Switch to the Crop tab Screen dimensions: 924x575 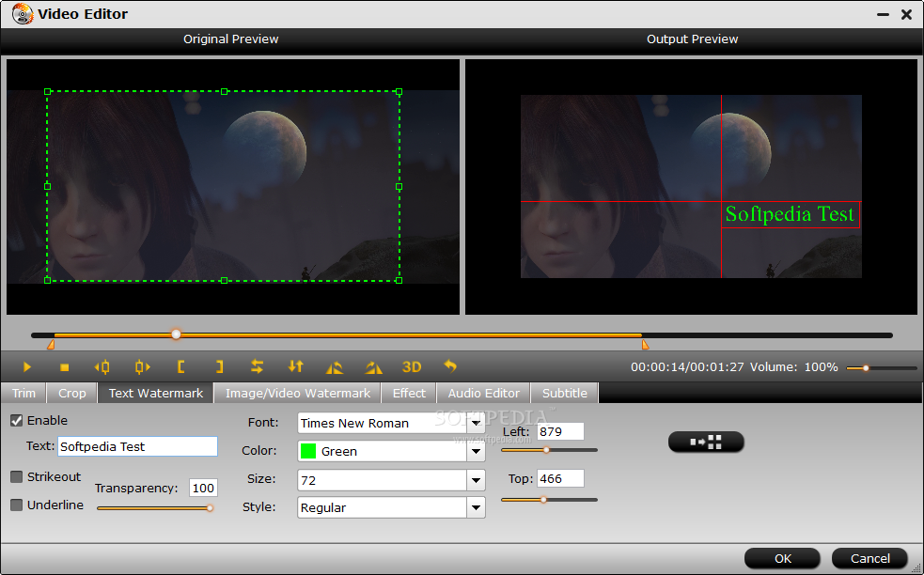pyautogui.click(x=71, y=393)
